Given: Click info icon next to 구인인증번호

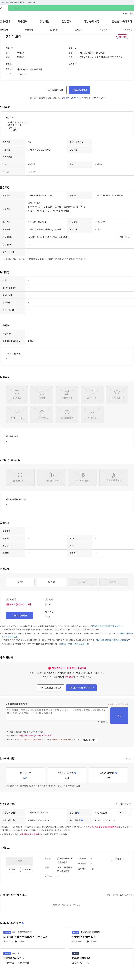Looking at the screenshot, I should pyautogui.click(x=82, y=820).
